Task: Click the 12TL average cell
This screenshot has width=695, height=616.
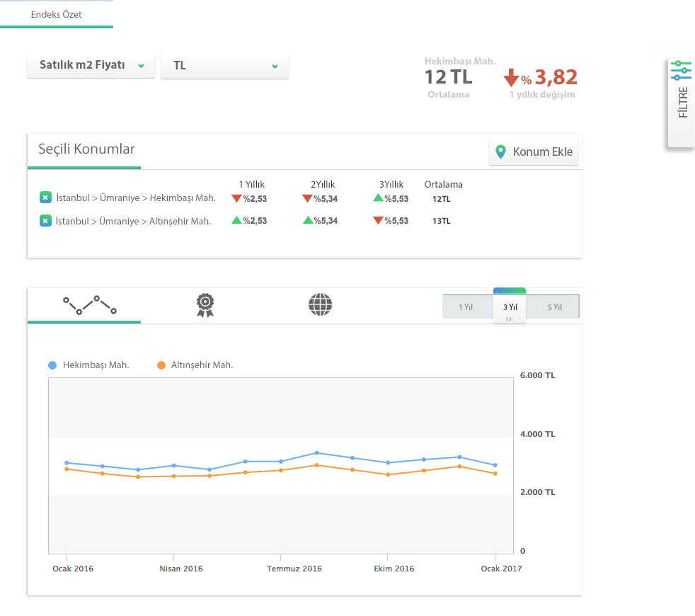Action: [x=442, y=199]
